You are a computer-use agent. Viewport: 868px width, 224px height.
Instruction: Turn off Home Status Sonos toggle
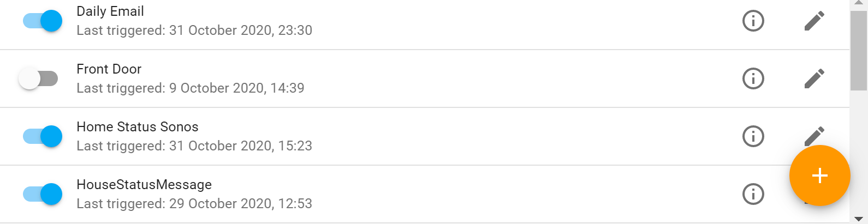pyautogui.click(x=43, y=136)
